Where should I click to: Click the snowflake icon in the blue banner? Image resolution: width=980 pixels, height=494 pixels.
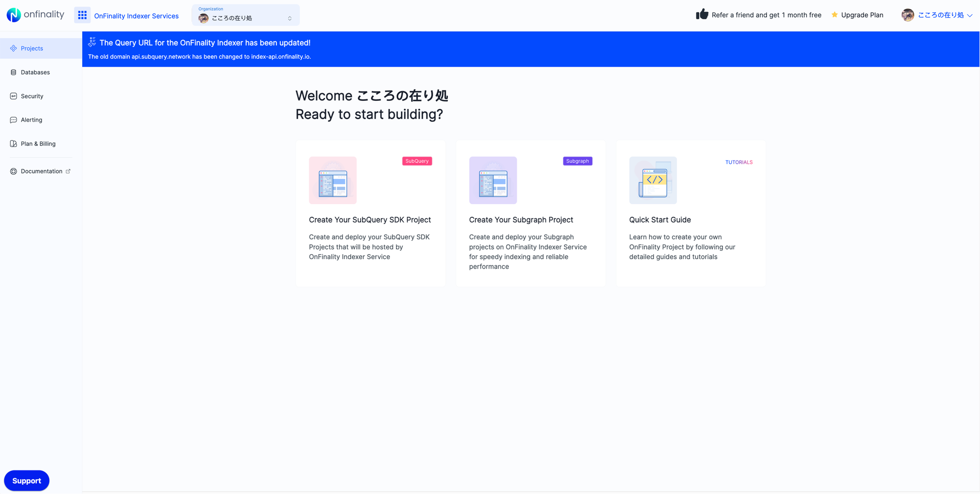pos(92,43)
